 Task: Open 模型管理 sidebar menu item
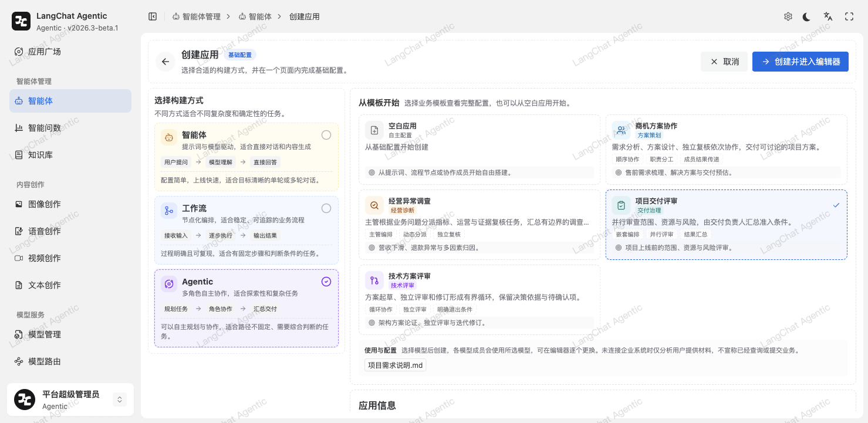[x=70, y=334]
